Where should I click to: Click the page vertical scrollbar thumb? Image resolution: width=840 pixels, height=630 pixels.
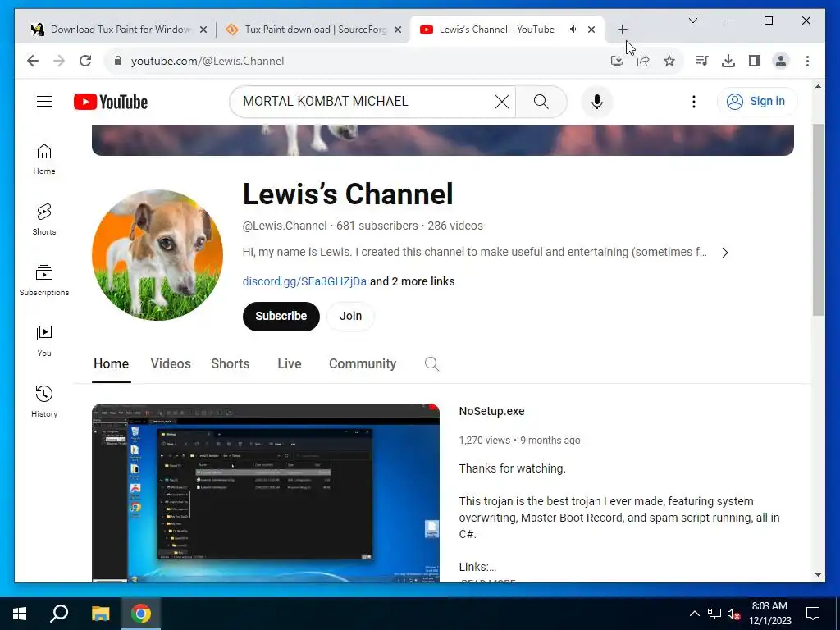(818, 220)
